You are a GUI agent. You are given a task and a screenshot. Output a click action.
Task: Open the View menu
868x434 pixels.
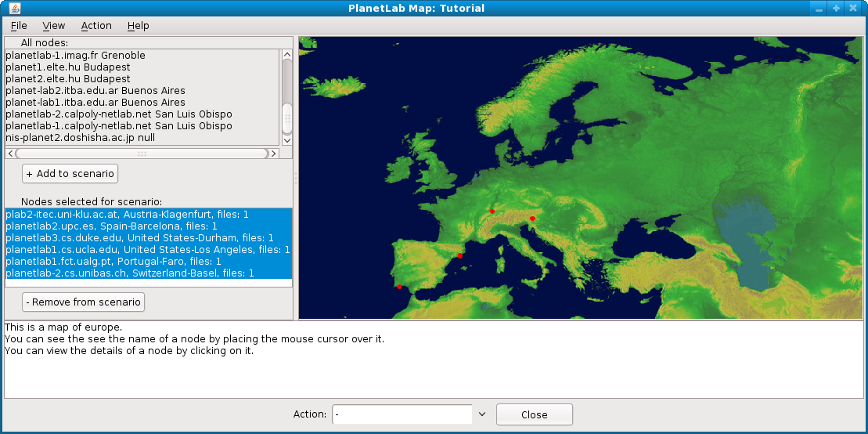pos(54,26)
